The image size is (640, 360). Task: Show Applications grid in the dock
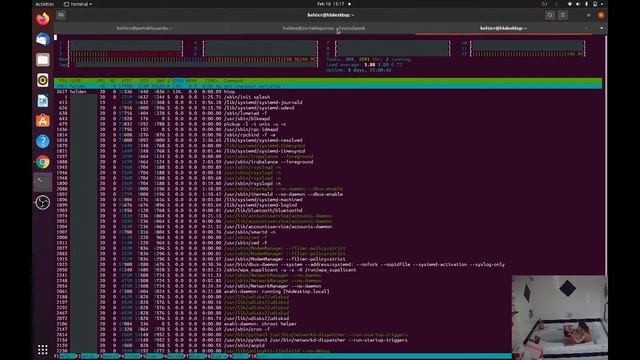tap(42, 349)
